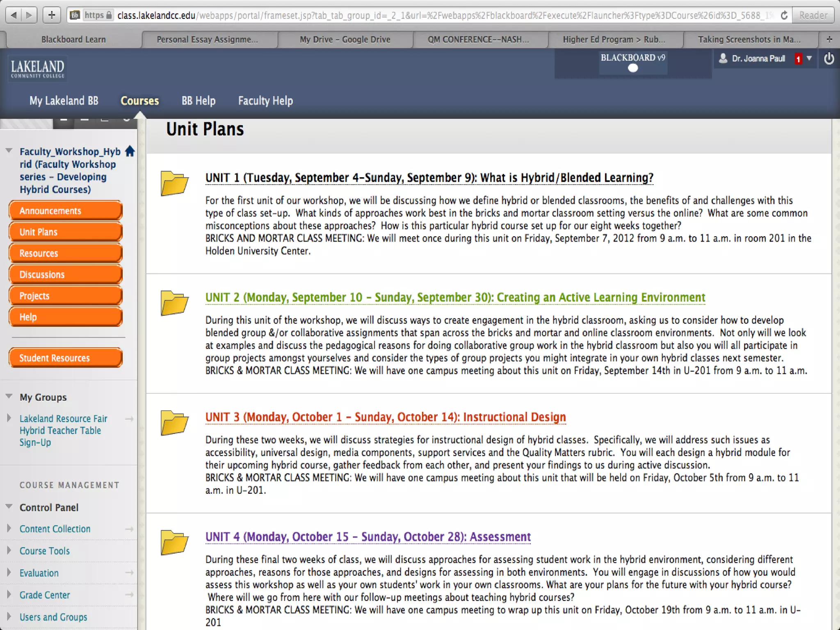Click the browser back arrow
This screenshot has width=840, height=630.
14,16
